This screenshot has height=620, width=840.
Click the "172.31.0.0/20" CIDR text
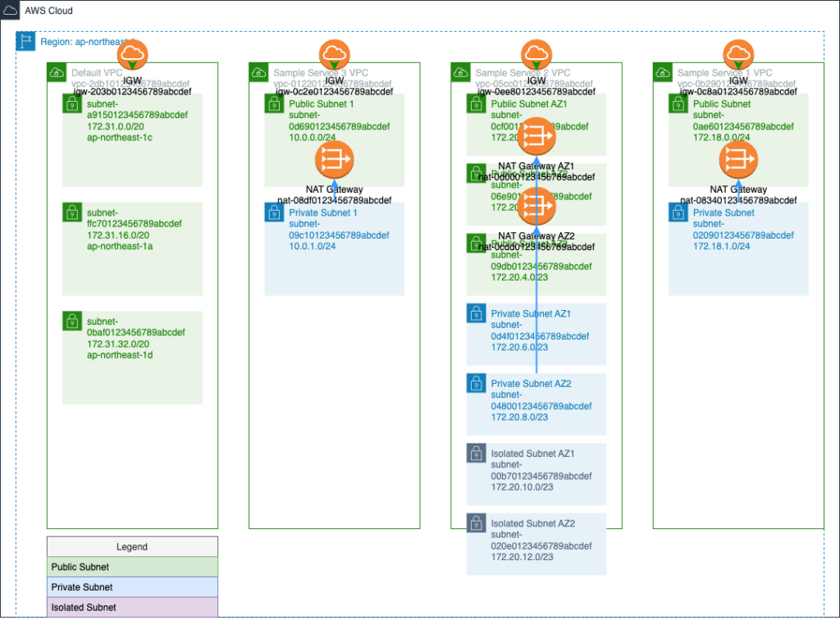coord(116,127)
